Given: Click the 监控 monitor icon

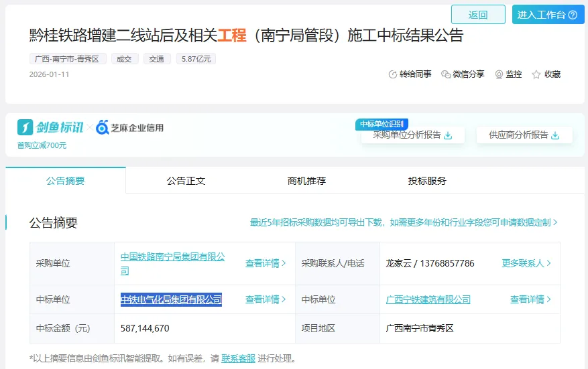Looking at the screenshot, I should (499, 74).
